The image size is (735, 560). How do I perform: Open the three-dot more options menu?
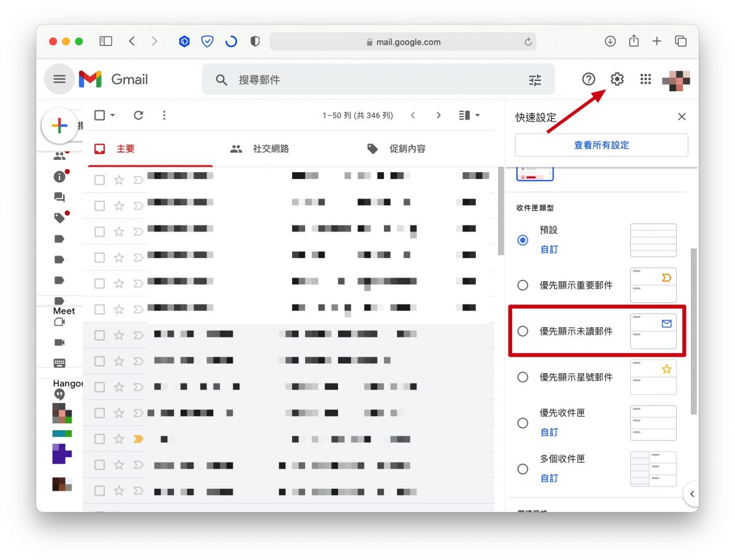coord(164,115)
